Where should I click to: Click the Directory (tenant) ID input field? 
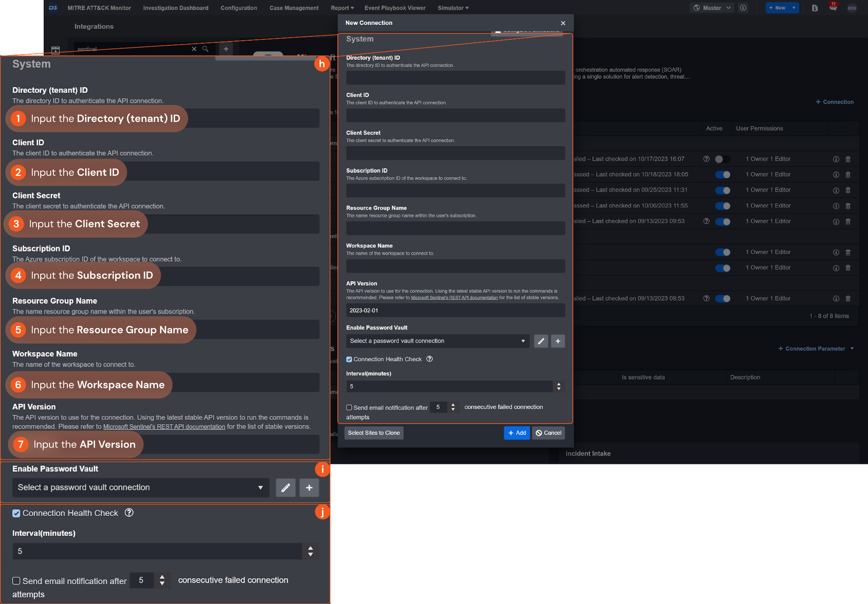455,78
